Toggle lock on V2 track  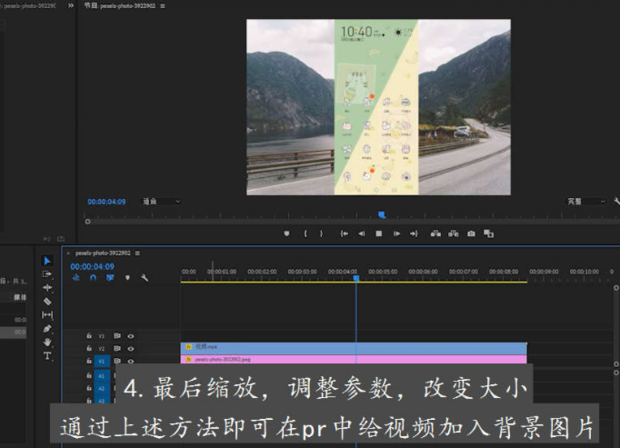coord(89,348)
